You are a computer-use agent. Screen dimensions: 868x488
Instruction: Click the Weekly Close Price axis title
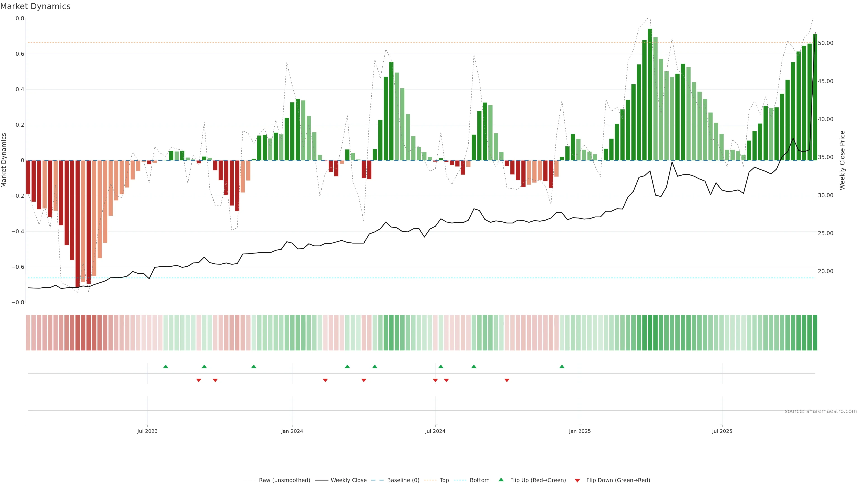[842, 160]
